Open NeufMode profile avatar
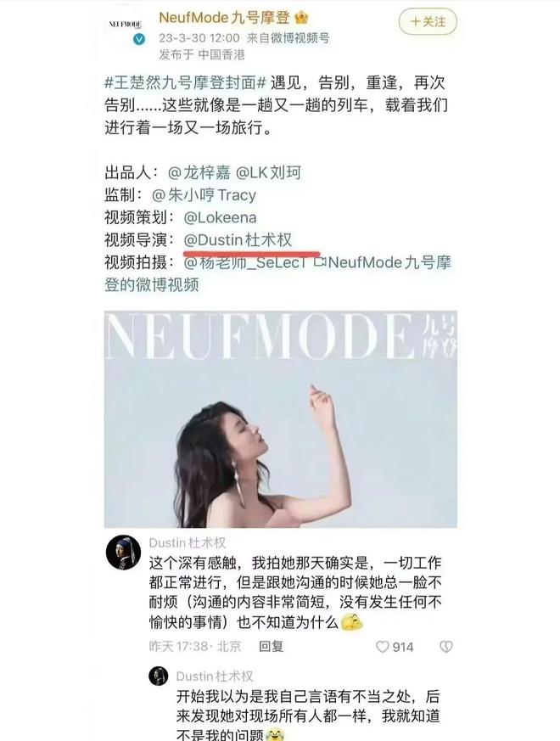Viewport: 560px width, 741px height. point(126,25)
